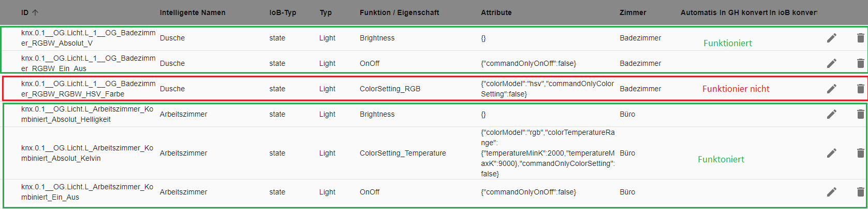Edit the ColorSetting_RGB HSV_Farbe row

(831, 89)
